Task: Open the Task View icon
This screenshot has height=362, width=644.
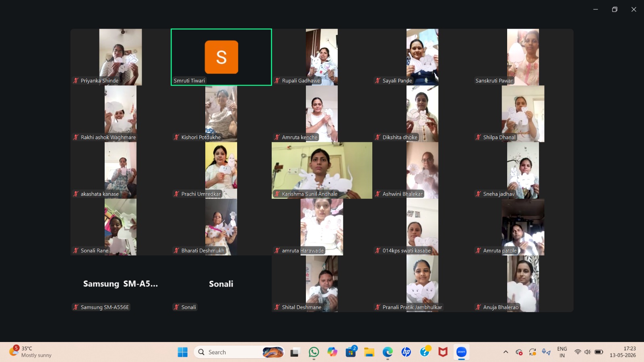Action: (x=295, y=352)
